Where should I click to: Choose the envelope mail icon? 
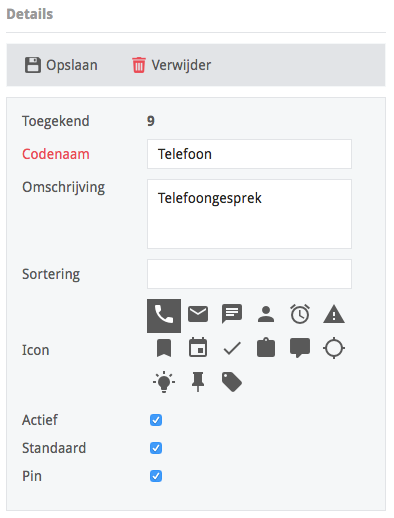coord(198,314)
